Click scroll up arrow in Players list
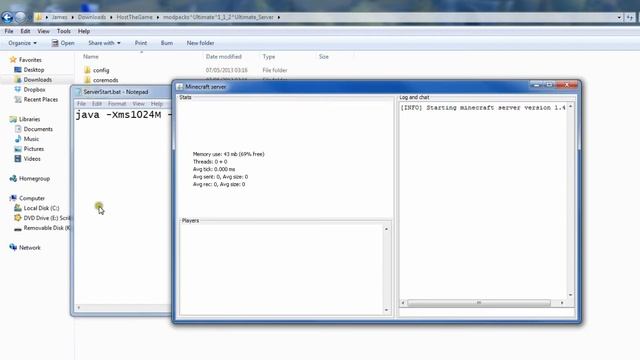The height and width of the screenshot is (360, 640). tap(386, 229)
